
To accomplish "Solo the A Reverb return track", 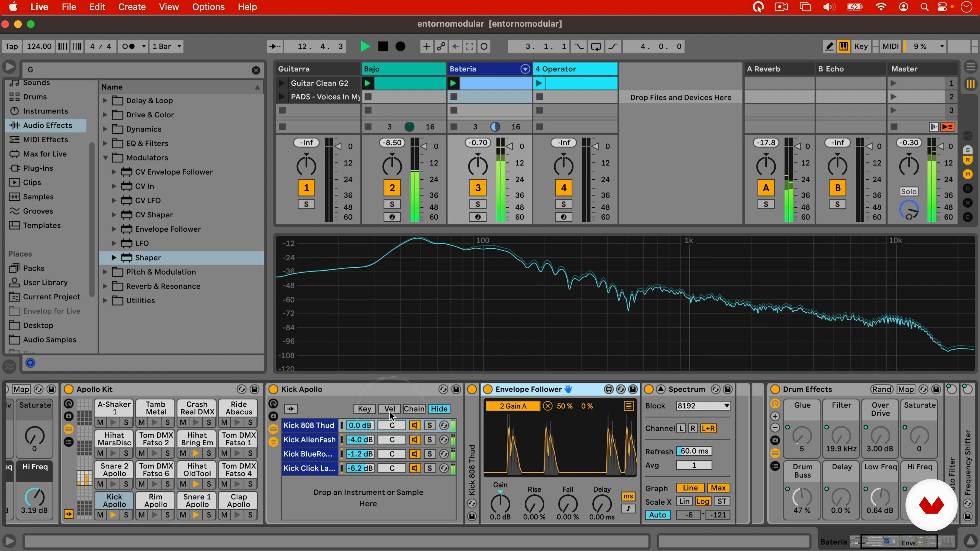I will coord(766,205).
